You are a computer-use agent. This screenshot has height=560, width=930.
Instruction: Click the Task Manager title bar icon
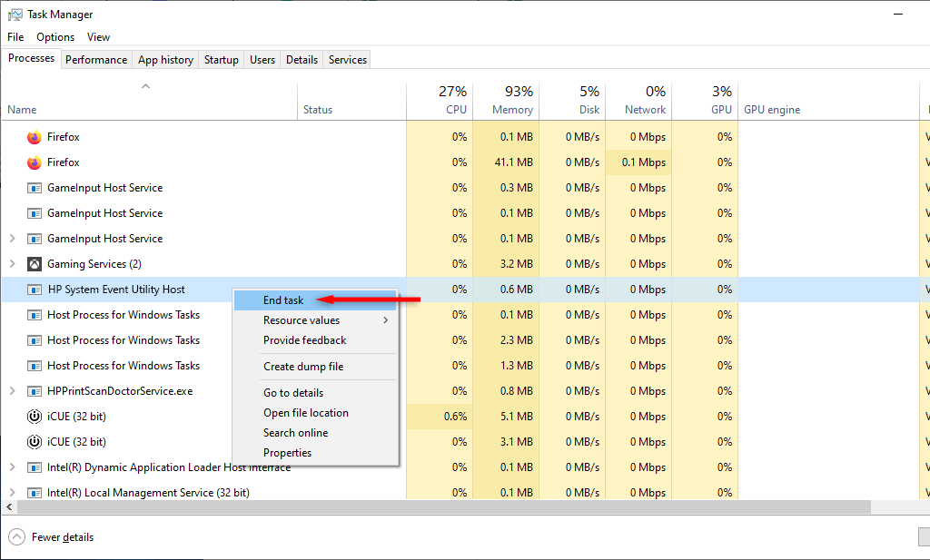click(x=15, y=15)
